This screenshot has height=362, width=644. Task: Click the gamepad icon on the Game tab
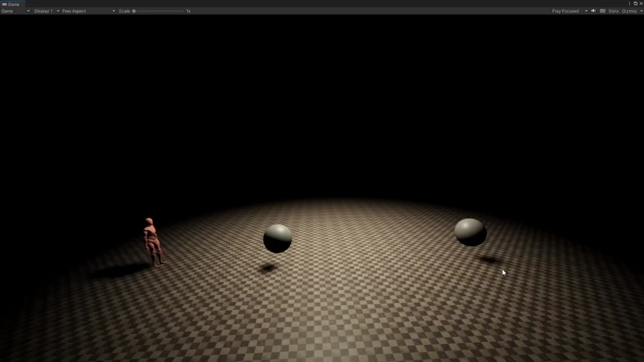(5, 4)
